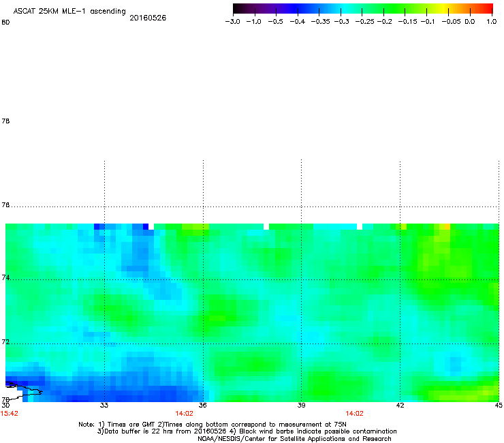Pick the 0.0 color scale label
Screen dimensions: 504x443
pos(470,22)
